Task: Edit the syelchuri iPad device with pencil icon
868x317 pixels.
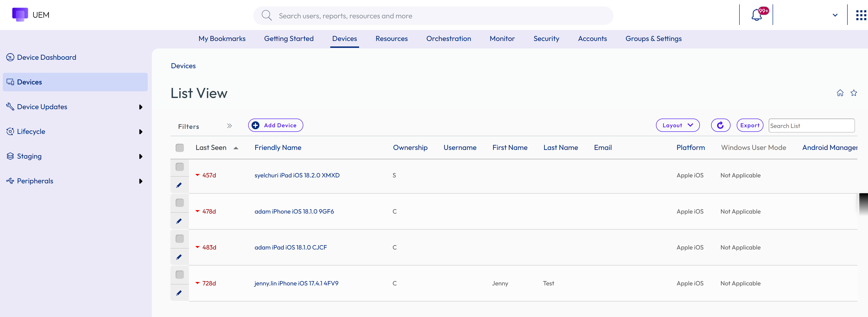Action: [x=179, y=185]
